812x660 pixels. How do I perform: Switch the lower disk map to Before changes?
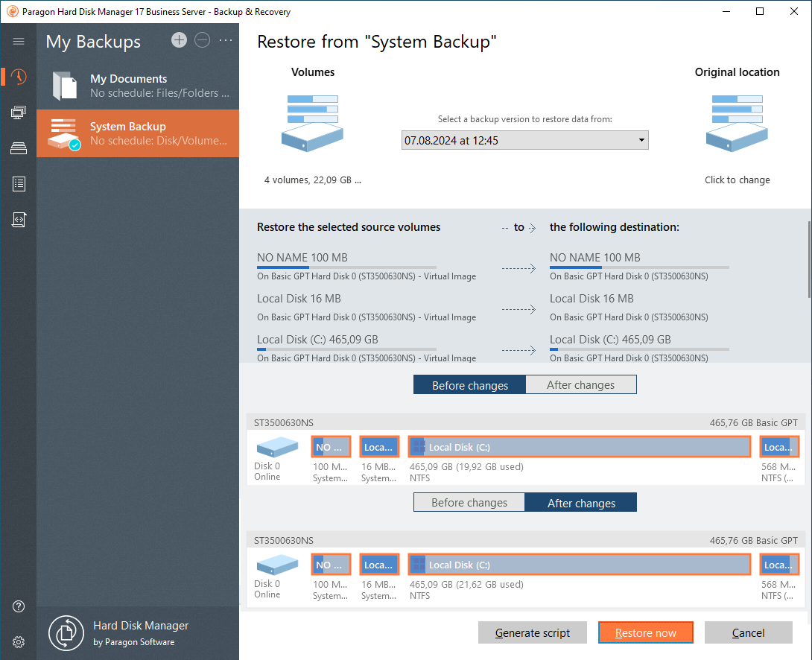point(469,502)
